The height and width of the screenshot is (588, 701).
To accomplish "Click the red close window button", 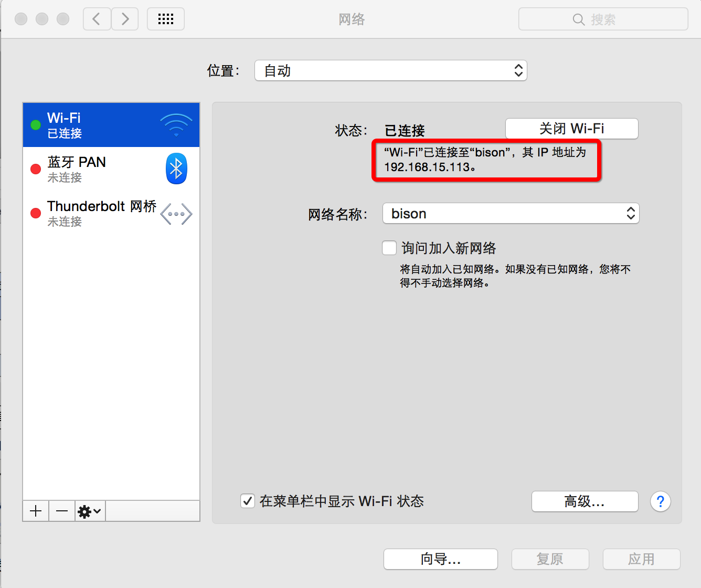I will click(x=21, y=19).
